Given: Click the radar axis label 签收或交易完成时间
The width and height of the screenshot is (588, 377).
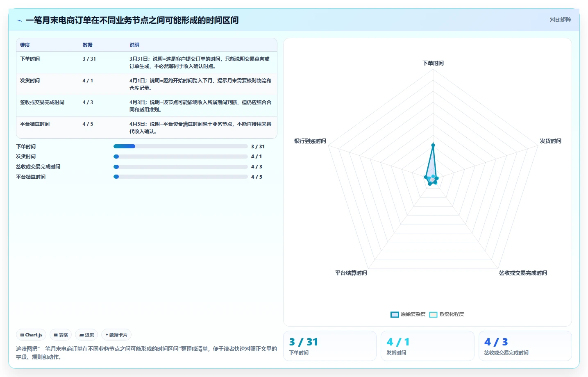Looking at the screenshot, I should 523,273.
